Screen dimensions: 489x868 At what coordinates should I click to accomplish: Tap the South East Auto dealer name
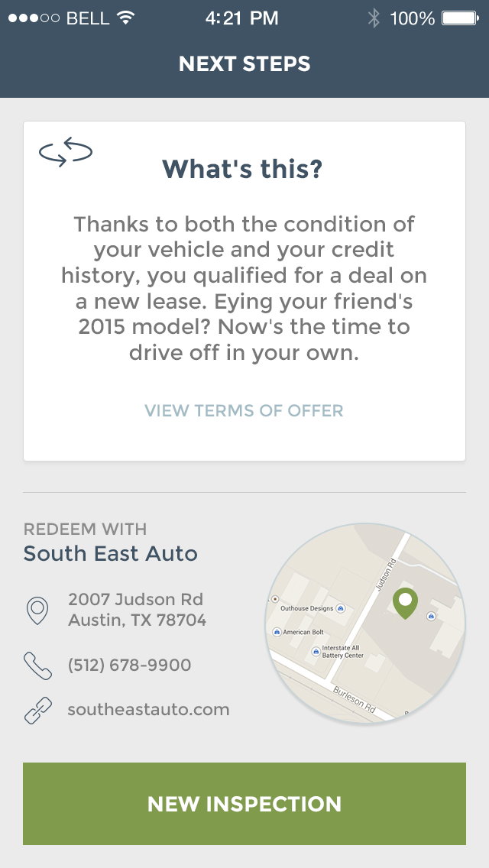tap(111, 554)
